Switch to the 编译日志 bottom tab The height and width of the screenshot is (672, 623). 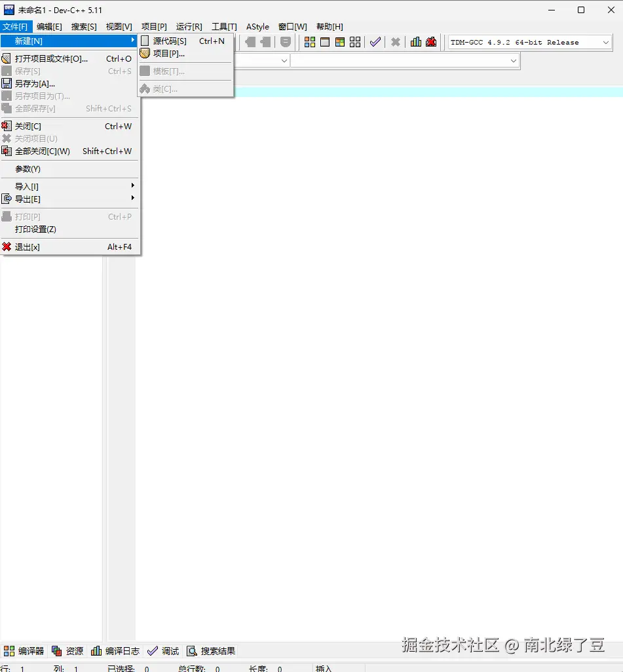point(115,650)
